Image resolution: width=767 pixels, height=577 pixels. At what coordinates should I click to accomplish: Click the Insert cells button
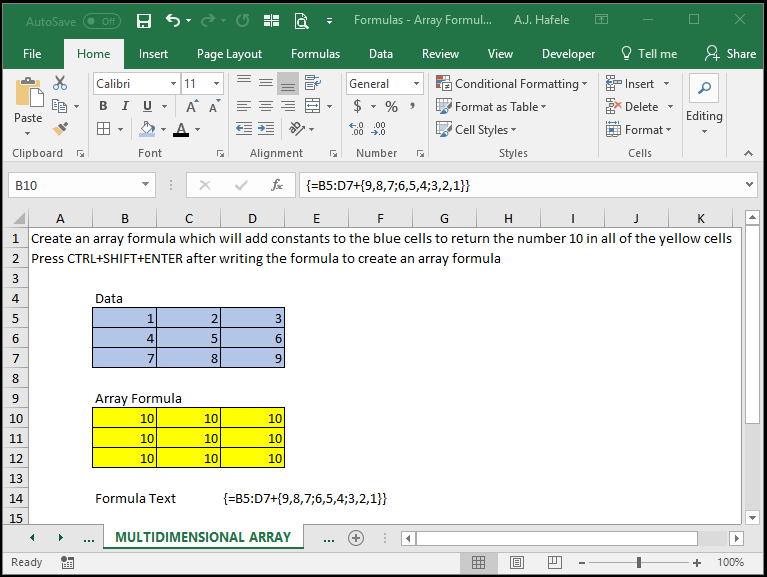pyautogui.click(x=630, y=84)
